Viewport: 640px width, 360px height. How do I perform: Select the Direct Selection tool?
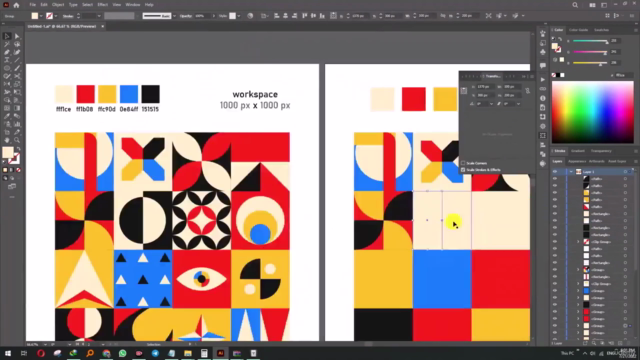17,36
